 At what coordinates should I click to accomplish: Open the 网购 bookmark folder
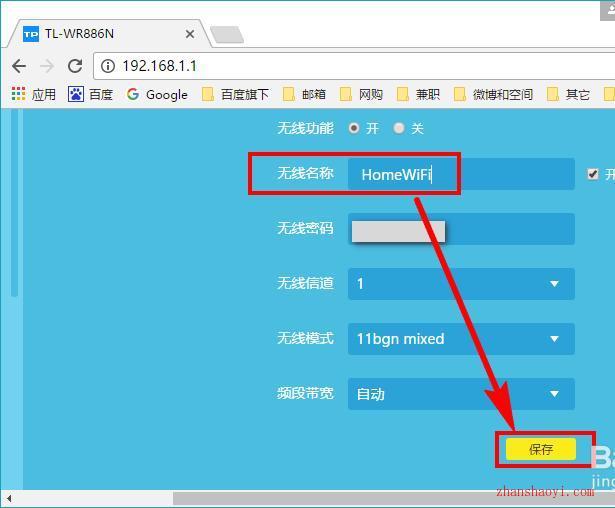tap(361, 94)
